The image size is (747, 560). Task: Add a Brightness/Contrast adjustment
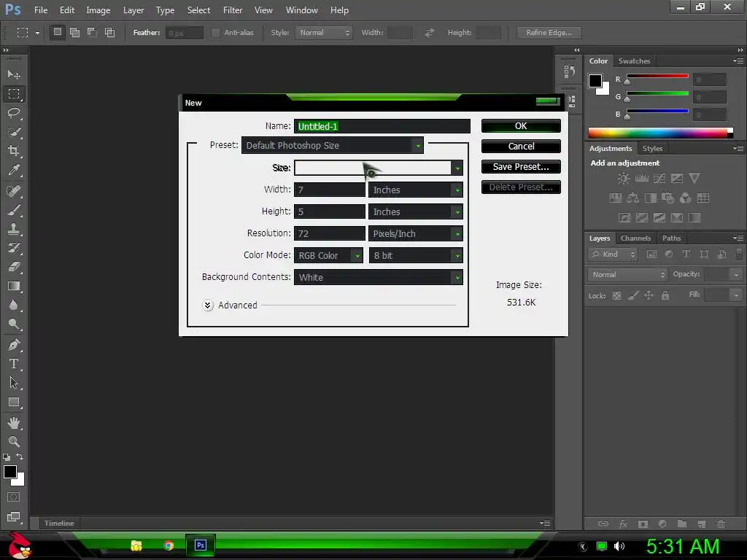tap(624, 179)
